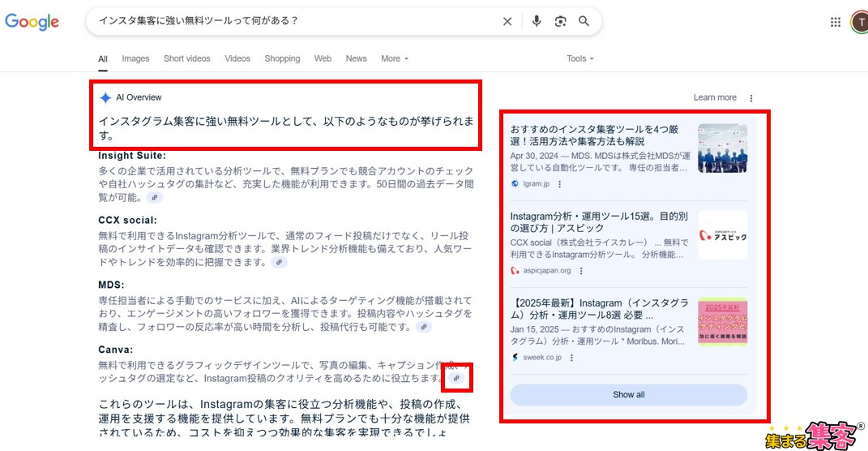This screenshot has width=868, height=451.
Task: Switch to the Web tab
Action: click(x=323, y=58)
